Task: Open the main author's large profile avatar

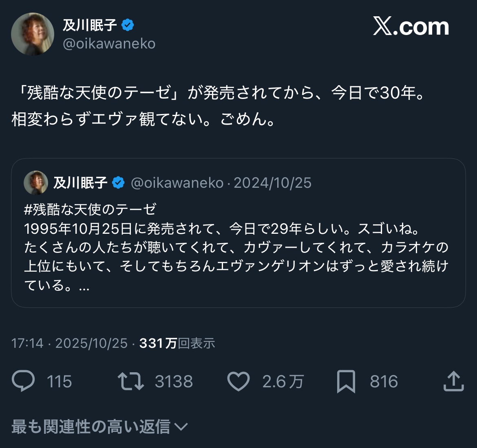Action: tap(33, 34)
